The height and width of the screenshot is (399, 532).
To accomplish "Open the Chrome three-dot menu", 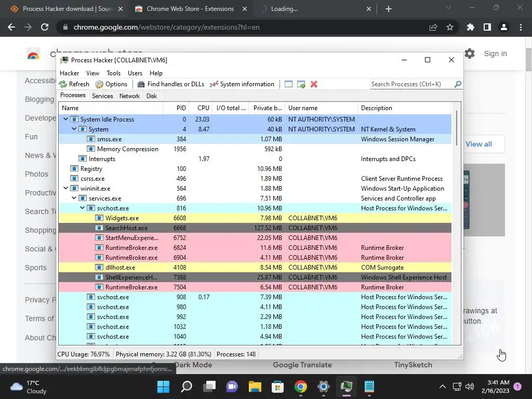I will click(x=521, y=27).
